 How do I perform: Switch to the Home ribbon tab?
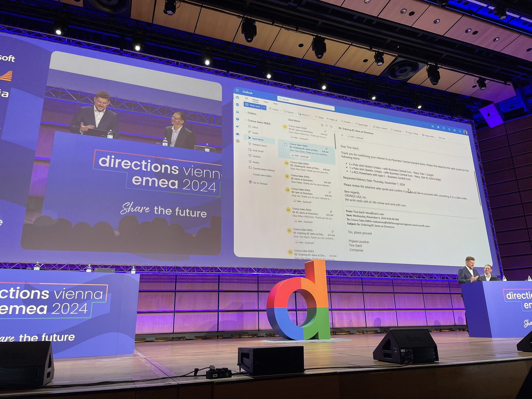tap(255, 100)
